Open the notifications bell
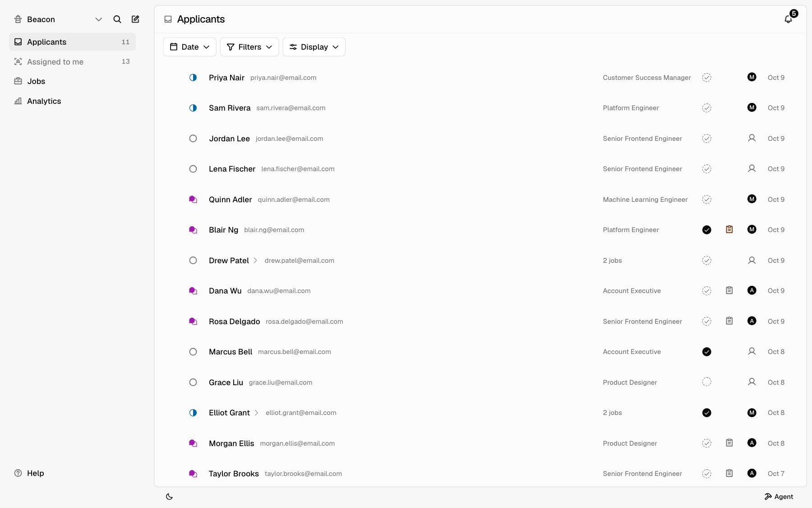 click(788, 19)
